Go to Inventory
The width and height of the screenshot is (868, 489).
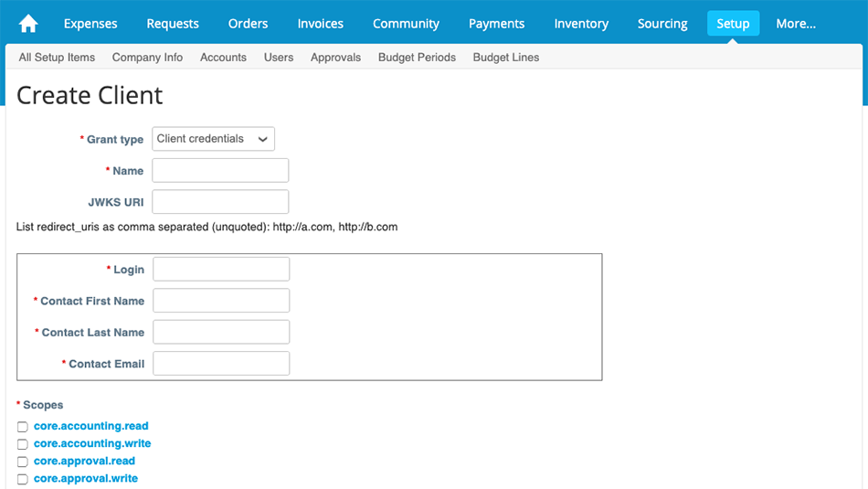pos(581,24)
